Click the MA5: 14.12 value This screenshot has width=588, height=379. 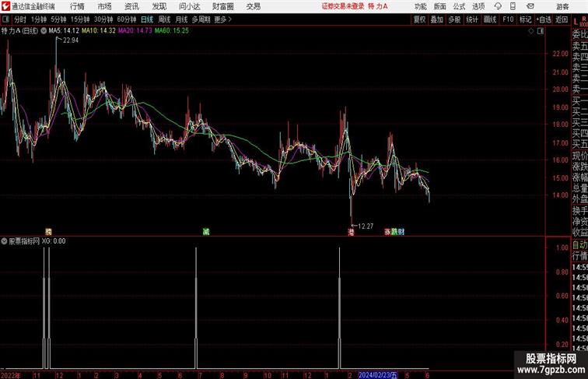pyautogui.click(x=64, y=31)
